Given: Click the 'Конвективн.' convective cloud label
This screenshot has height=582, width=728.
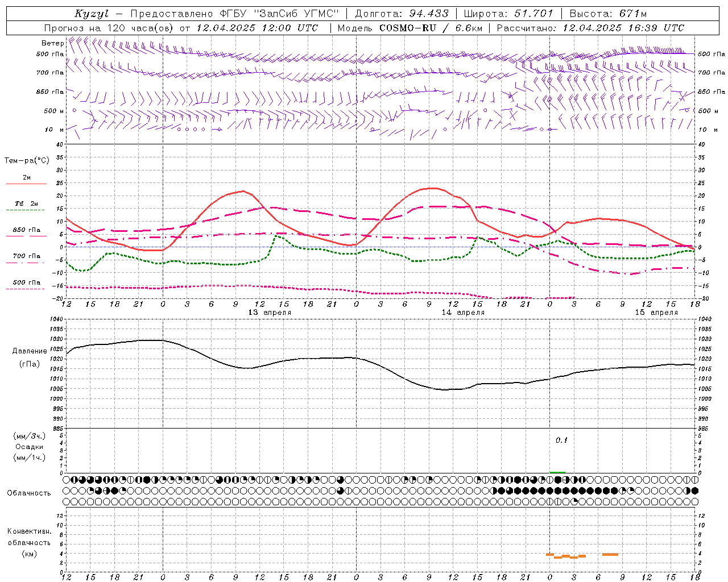Looking at the screenshot, I should 30,531.
